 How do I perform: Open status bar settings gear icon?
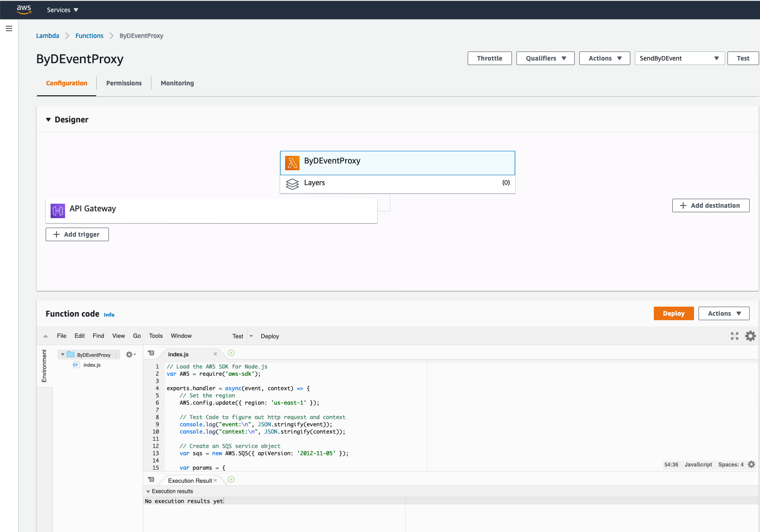[x=751, y=464]
